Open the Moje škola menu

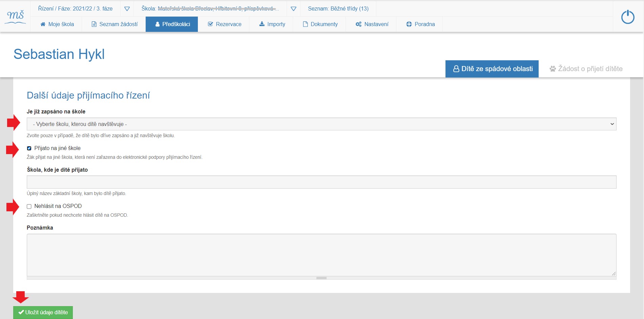coord(56,24)
